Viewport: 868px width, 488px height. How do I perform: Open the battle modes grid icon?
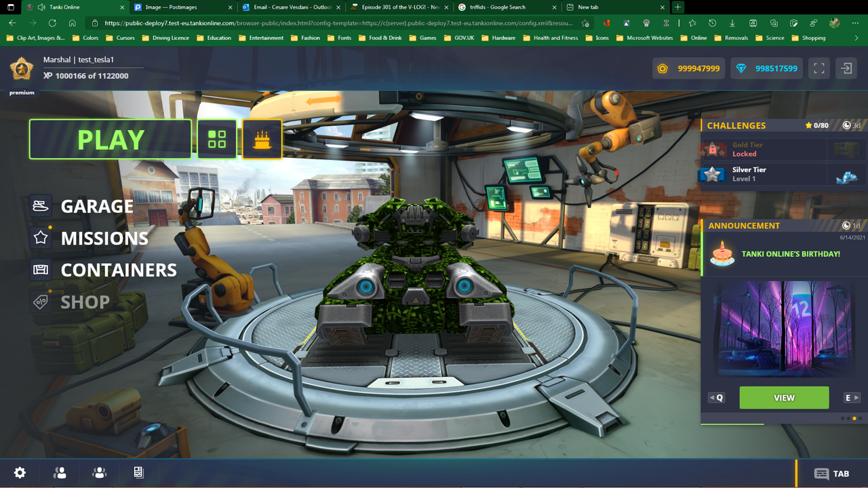tap(217, 140)
